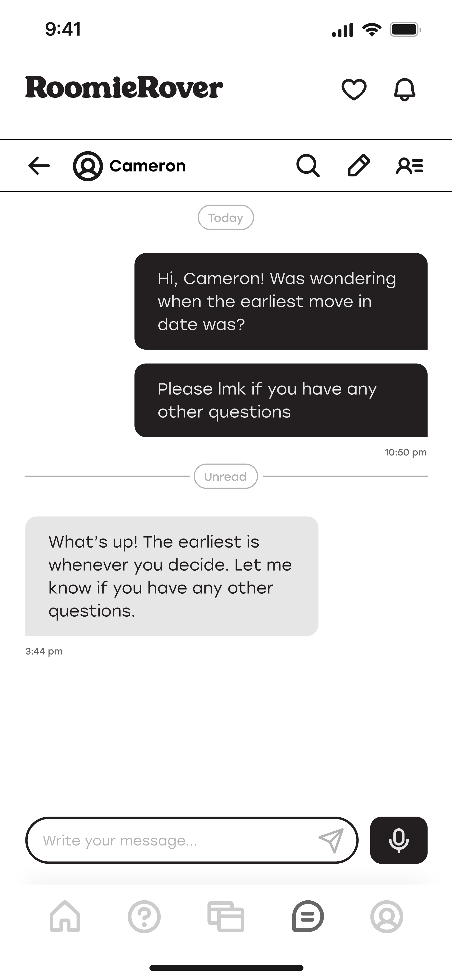
Task: Tap the heart favorites icon
Action: coord(354,89)
